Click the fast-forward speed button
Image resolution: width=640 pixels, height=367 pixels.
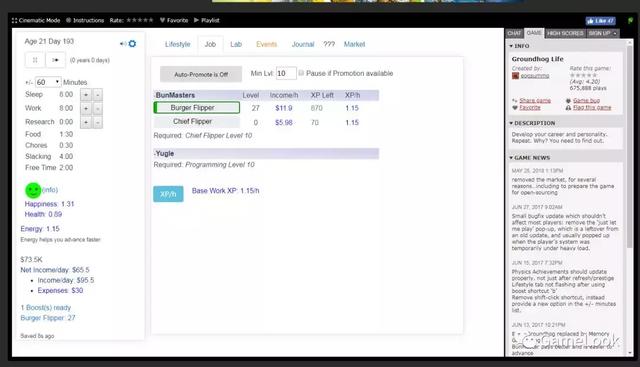[x=56, y=60]
